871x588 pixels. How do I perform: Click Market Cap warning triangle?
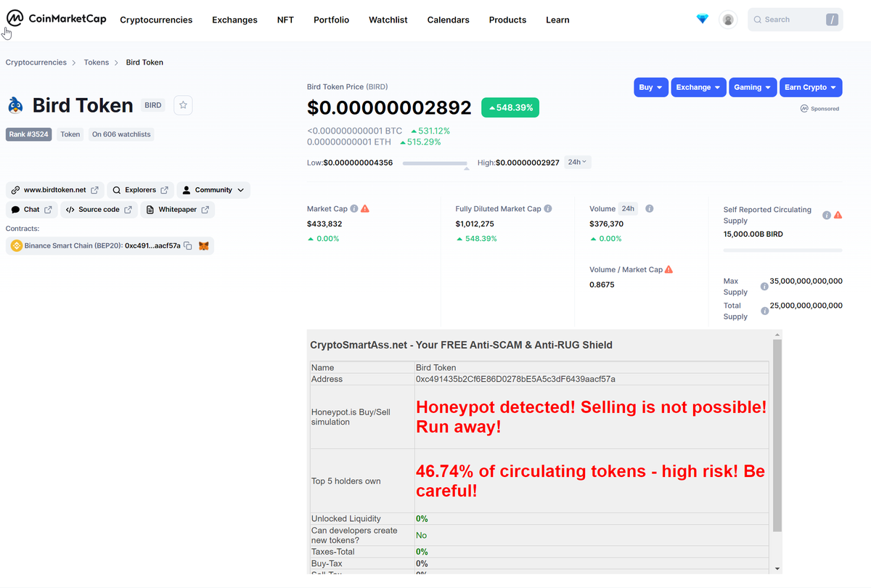[365, 208]
